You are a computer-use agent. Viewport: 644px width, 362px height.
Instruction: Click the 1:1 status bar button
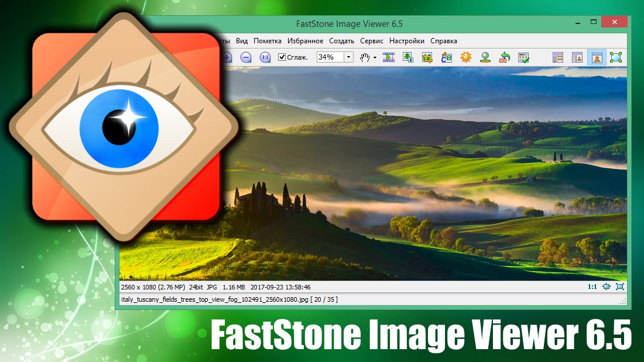point(592,287)
